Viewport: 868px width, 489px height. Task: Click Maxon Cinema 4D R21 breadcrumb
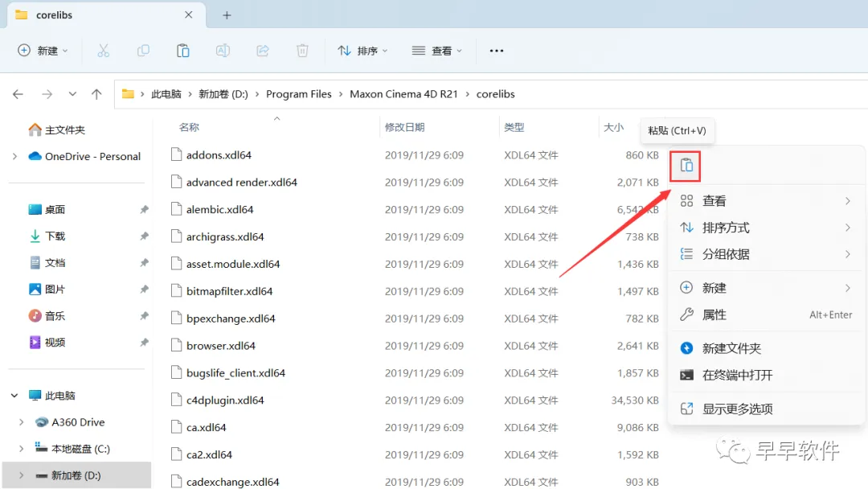click(x=403, y=94)
